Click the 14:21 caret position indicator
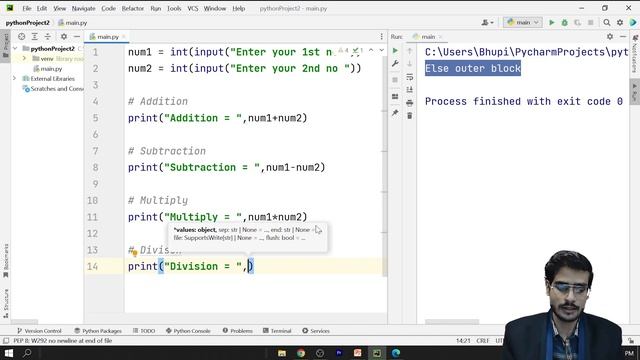 [463, 340]
